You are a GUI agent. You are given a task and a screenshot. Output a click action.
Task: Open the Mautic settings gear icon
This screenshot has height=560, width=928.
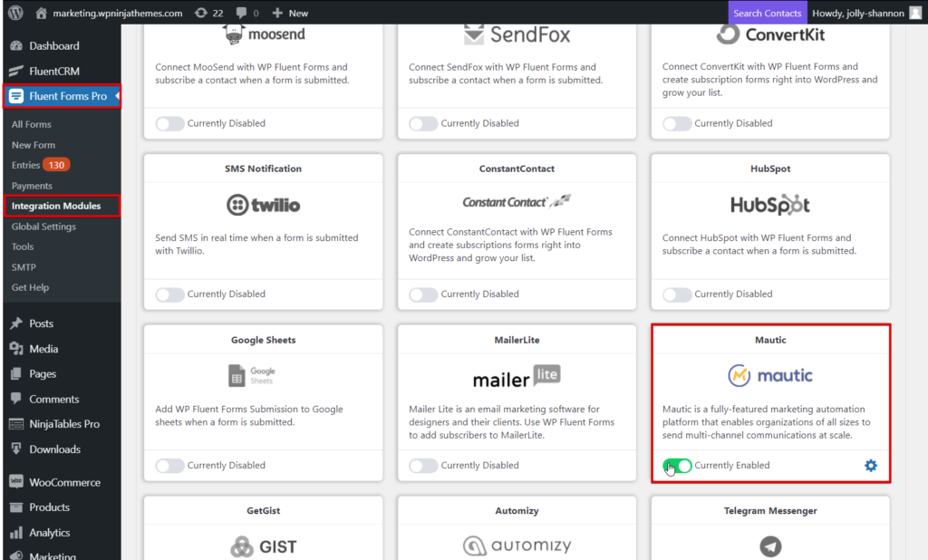[x=871, y=465]
